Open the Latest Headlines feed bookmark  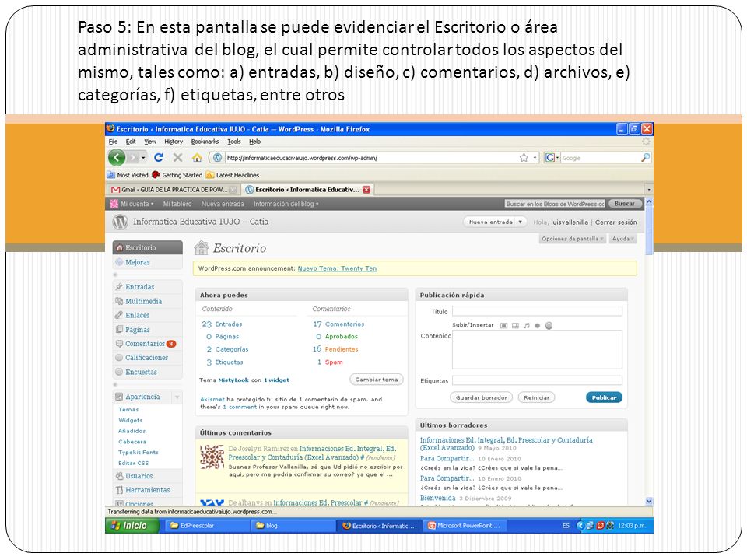pyautogui.click(x=233, y=175)
